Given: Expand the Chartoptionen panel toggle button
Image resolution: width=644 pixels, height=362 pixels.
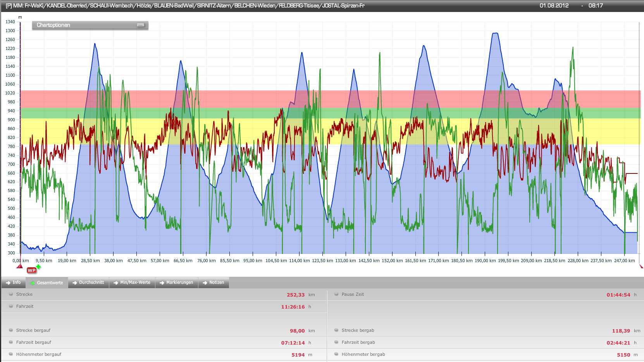Looking at the screenshot, I should pos(141,25).
